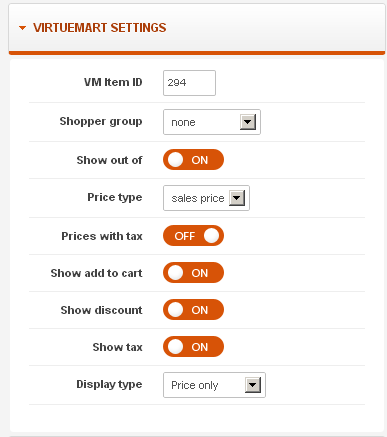This screenshot has height=437, width=387.
Task: Click the Prices with tax label
Action: point(102,236)
